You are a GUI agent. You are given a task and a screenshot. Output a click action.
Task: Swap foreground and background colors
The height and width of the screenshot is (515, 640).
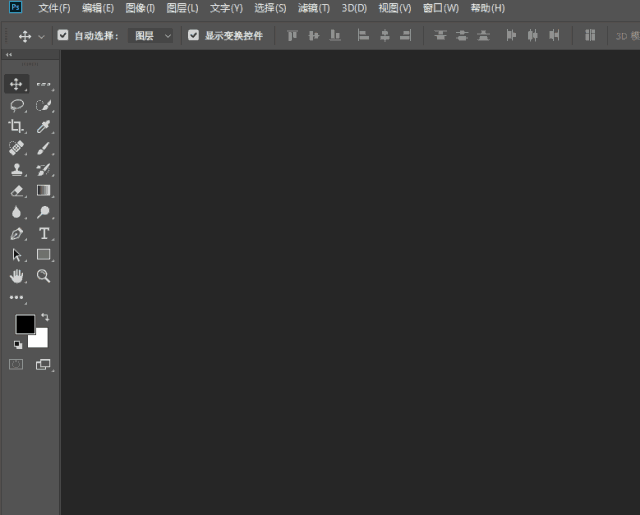45,317
